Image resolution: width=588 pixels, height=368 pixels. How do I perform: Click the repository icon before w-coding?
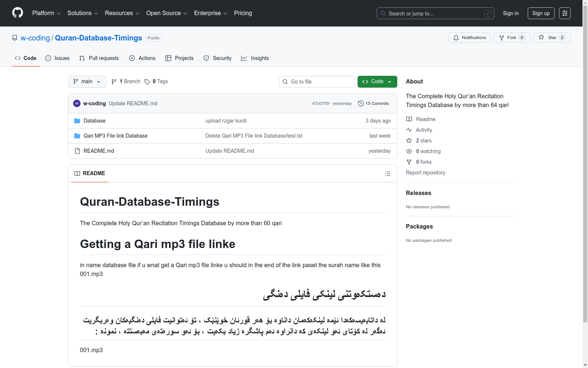[15, 38]
